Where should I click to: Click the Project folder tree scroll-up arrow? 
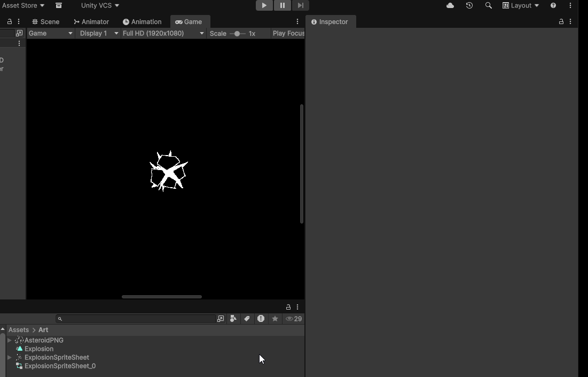pos(3,329)
